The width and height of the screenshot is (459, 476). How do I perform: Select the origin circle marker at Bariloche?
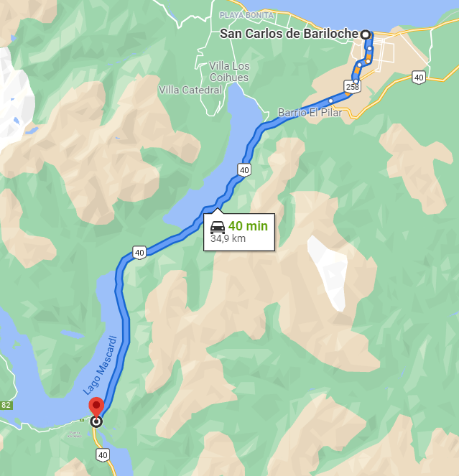pos(366,34)
